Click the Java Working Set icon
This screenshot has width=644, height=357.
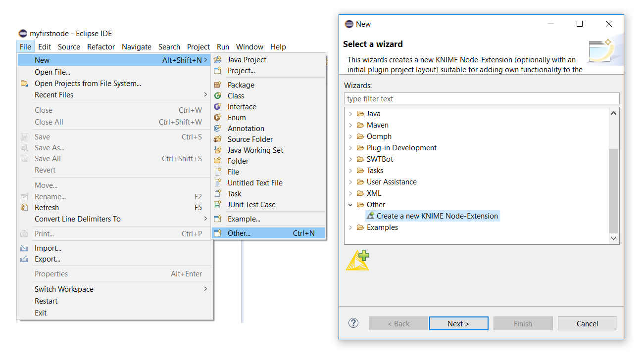[217, 150]
